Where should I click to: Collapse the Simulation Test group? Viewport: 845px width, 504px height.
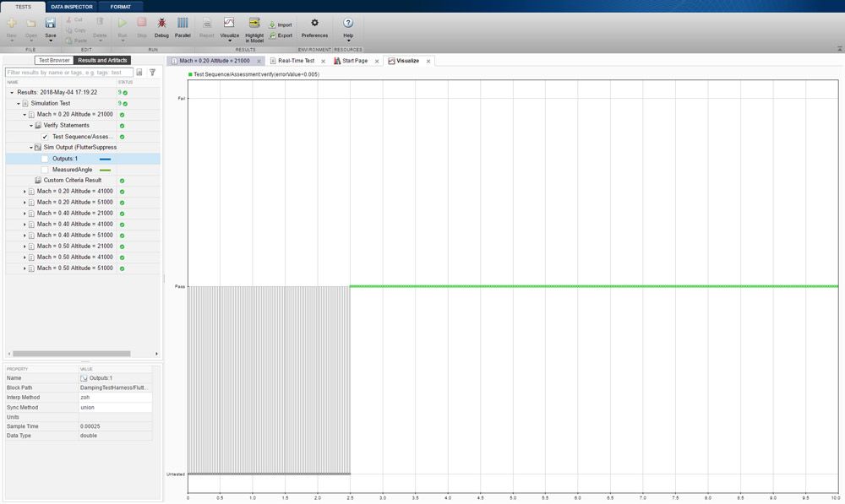[x=19, y=102]
